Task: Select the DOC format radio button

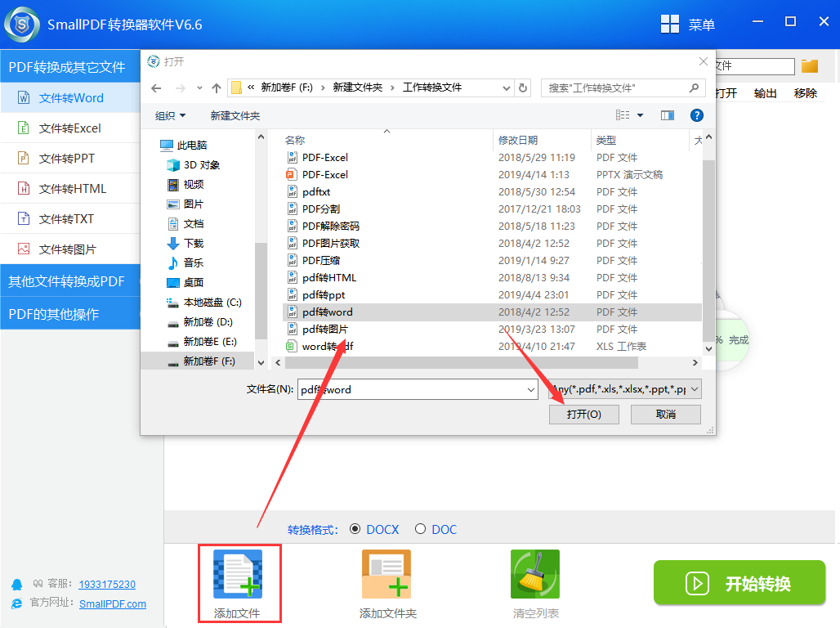Action: 421,529
